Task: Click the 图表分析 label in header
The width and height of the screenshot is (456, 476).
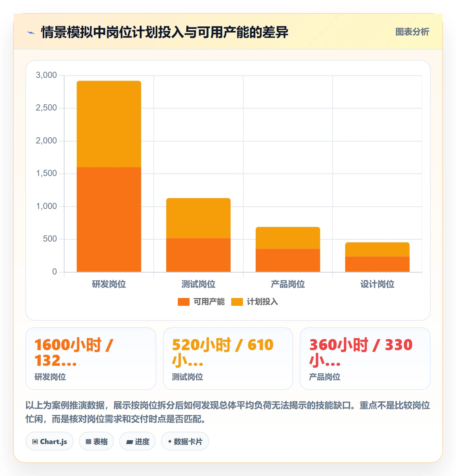Action: [412, 32]
